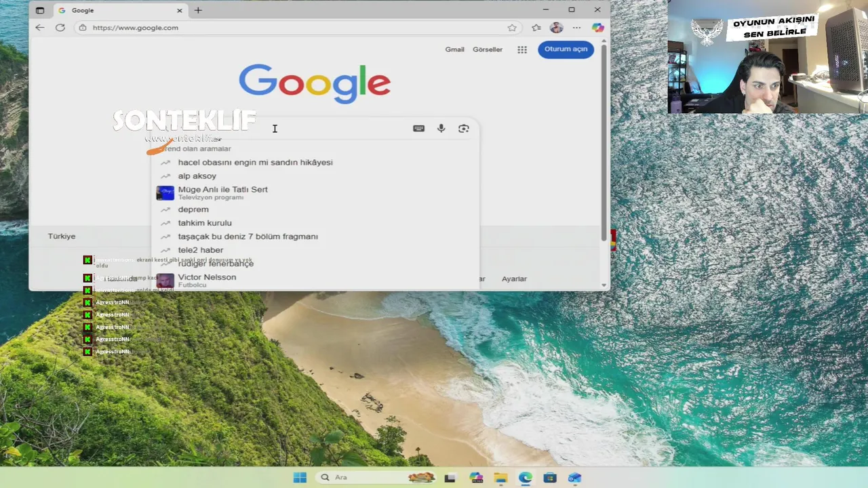The width and height of the screenshot is (868, 488).
Task: Select taşacak bu deniz 7 bölüm fragmanı
Action: [x=315, y=237]
